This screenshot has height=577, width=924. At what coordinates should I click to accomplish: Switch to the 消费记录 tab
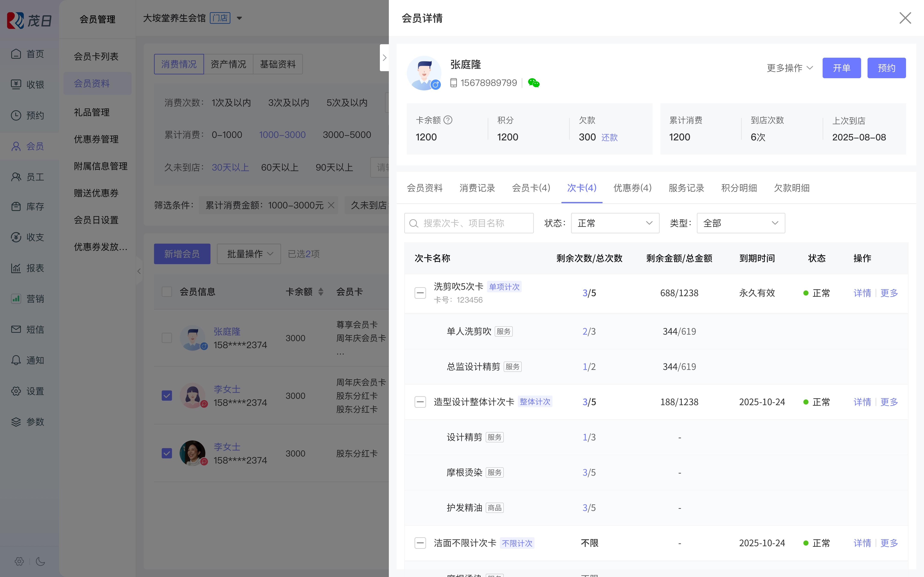tap(477, 188)
